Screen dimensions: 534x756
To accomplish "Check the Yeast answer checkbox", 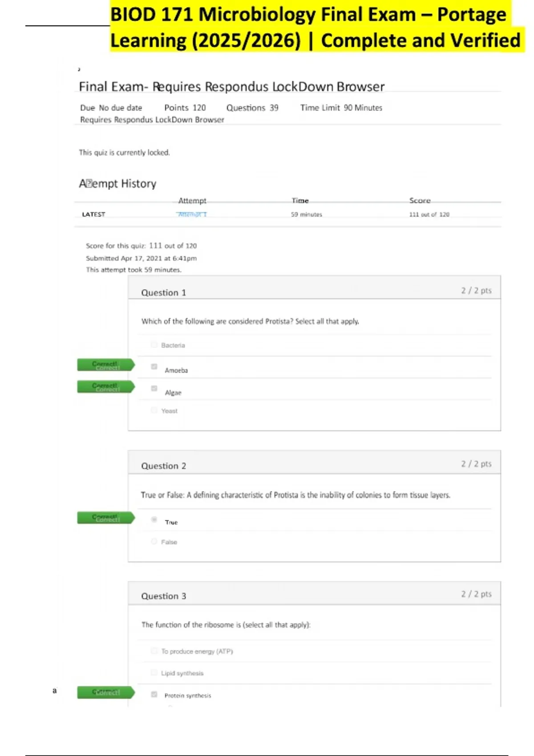I will [x=154, y=410].
